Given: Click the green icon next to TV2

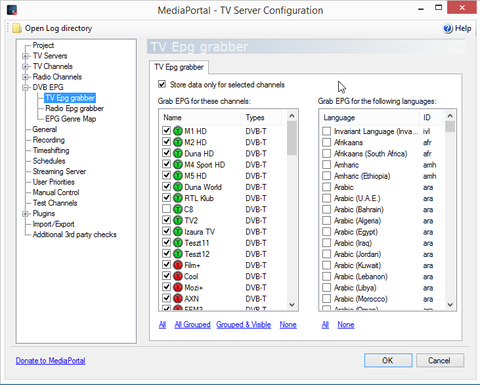Looking at the screenshot, I should 178,220.
